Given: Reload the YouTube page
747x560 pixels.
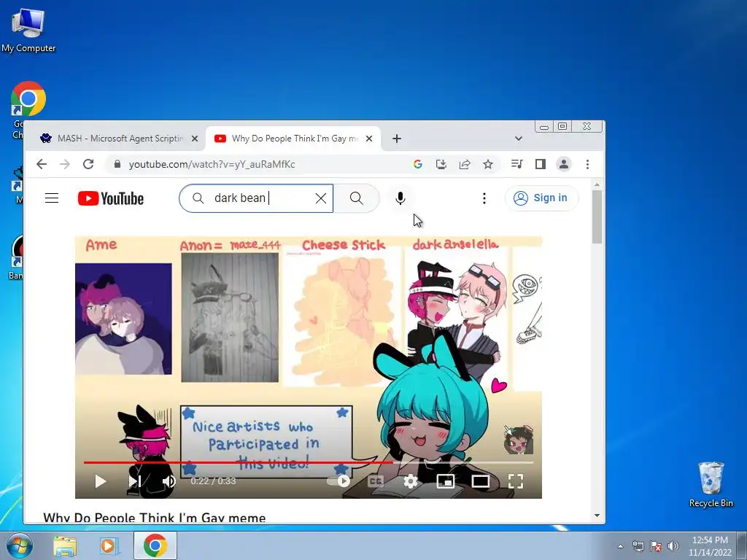Looking at the screenshot, I should 88,164.
